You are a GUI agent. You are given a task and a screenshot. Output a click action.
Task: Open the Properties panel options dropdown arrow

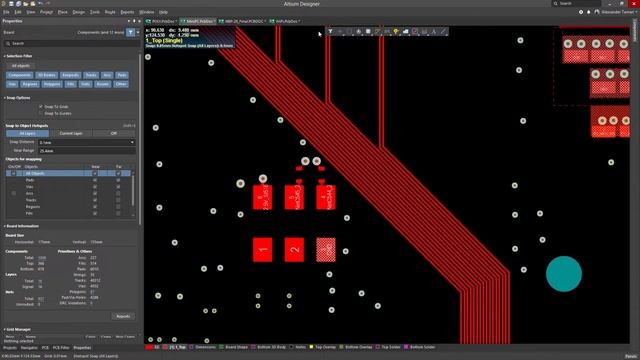pos(129,21)
